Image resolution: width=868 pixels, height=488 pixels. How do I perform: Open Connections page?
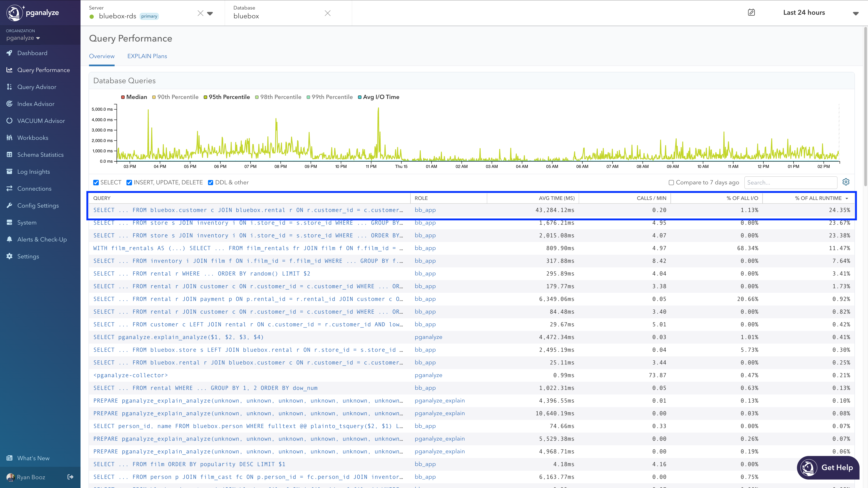tap(34, 189)
